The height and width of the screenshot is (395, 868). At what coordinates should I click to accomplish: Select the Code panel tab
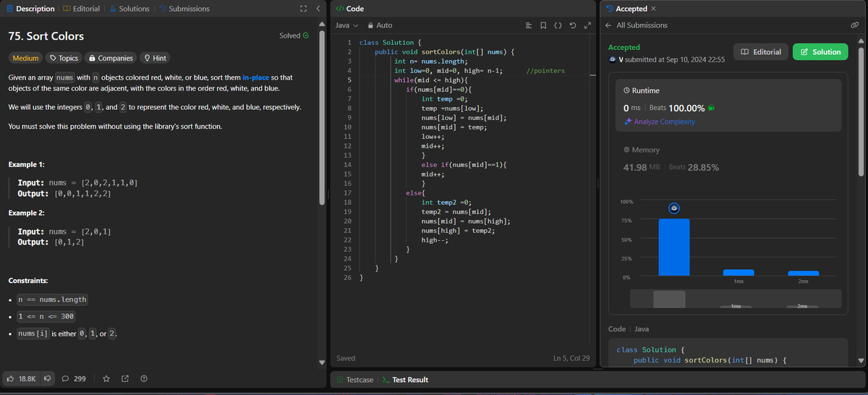tap(350, 9)
